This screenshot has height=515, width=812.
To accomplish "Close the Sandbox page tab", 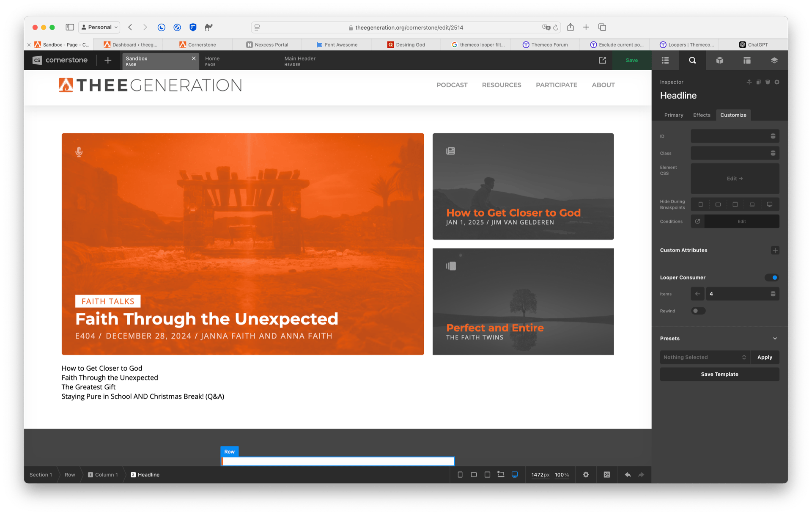I will coord(194,58).
